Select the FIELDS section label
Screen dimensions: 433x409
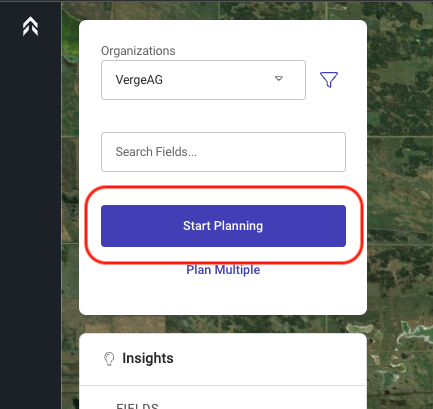click(x=137, y=406)
